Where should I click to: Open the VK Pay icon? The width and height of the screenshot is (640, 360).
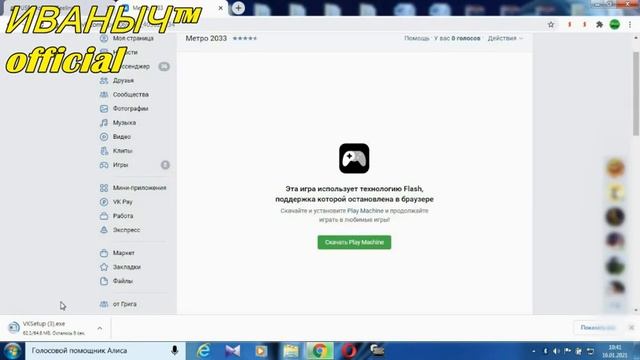[x=104, y=202]
